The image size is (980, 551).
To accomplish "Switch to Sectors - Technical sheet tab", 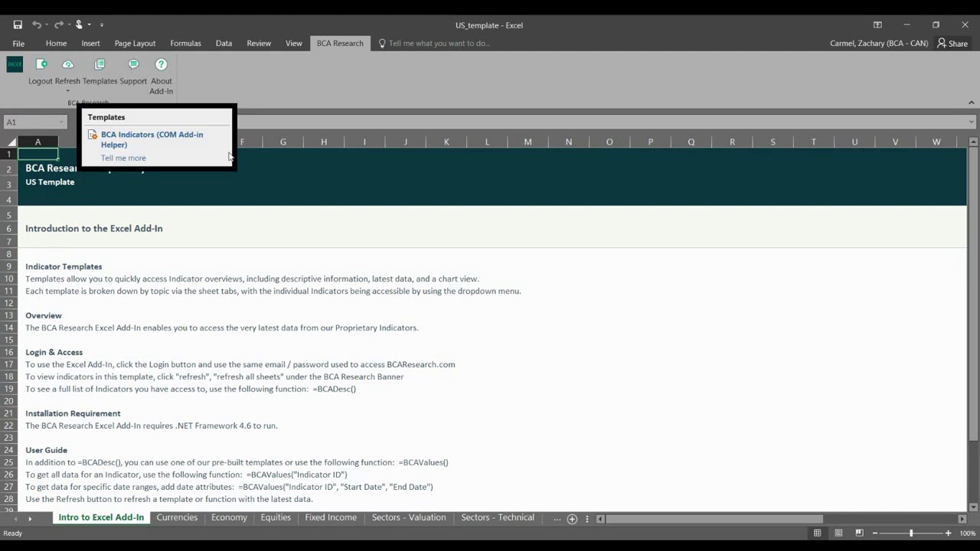I will click(x=498, y=518).
